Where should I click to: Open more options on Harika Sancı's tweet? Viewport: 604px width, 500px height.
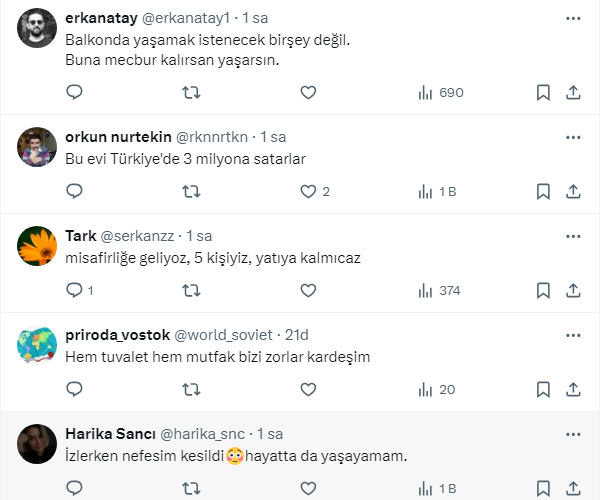click(573, 433)
